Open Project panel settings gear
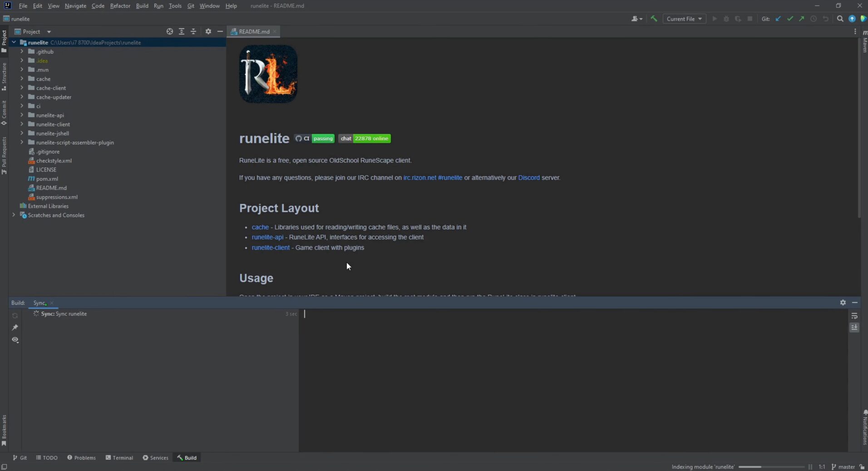Viewport: 868px width, 471px height. tap(208, 31)
